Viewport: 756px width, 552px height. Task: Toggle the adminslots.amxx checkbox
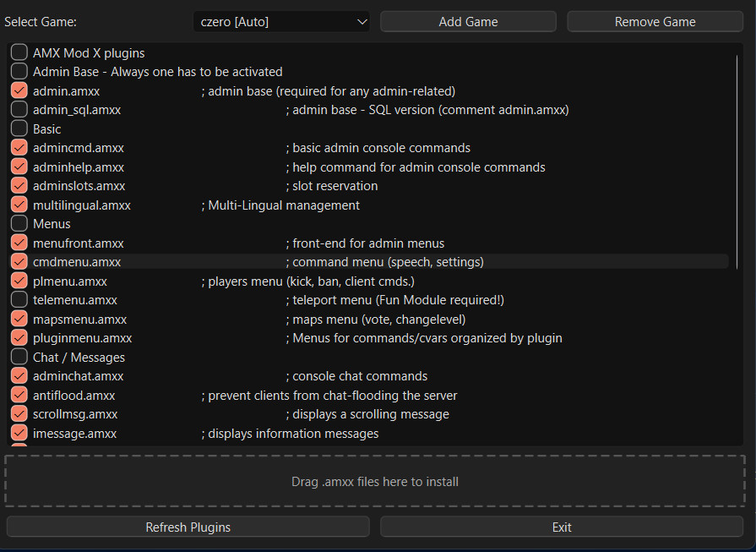19,185
